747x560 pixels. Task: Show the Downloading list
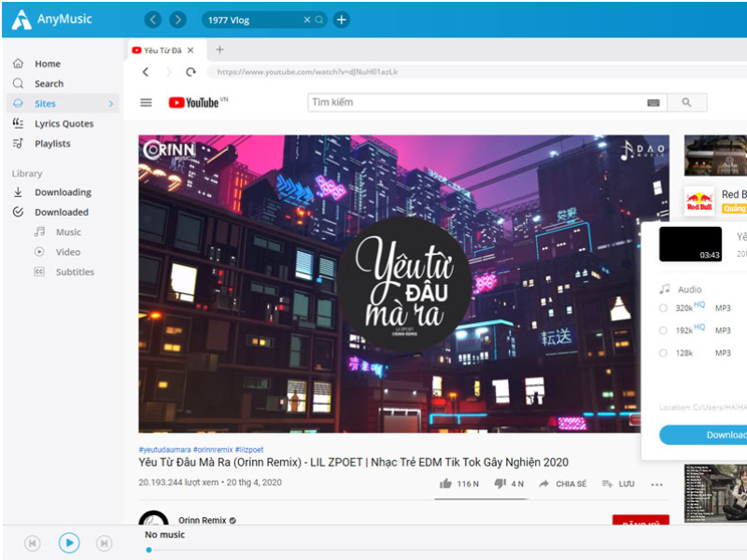(63, 192)
